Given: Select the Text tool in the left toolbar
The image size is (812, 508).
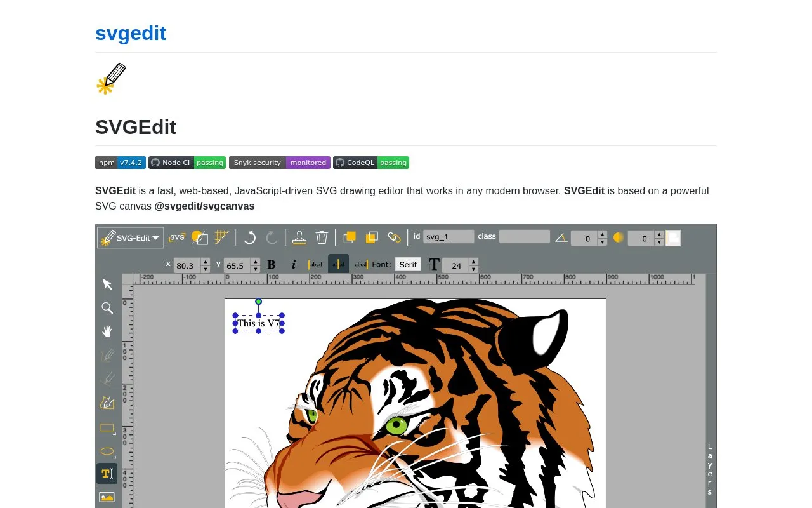Looking at the screenshot, I should (x=107, y=473).
